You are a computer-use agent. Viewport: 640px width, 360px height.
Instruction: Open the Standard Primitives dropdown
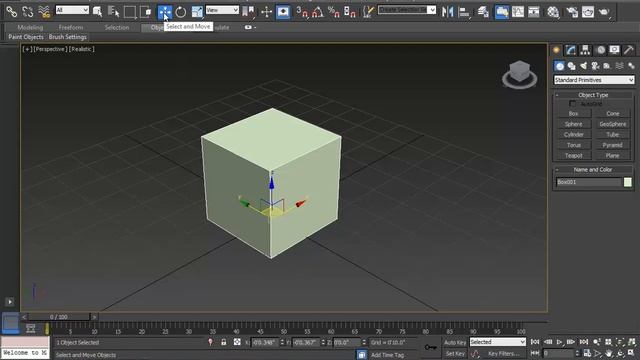[x=593, y=80]
